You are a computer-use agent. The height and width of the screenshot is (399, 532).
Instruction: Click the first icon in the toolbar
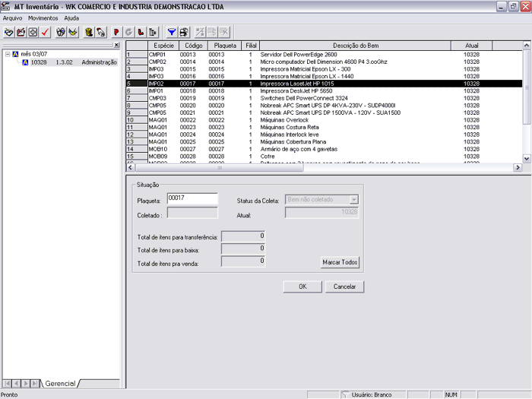click(8, 32)
